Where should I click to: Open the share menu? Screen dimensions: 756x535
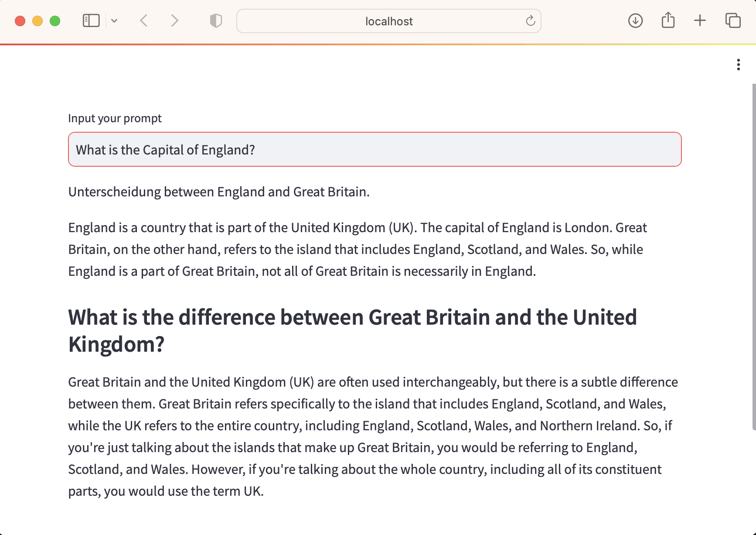(668, 21)
